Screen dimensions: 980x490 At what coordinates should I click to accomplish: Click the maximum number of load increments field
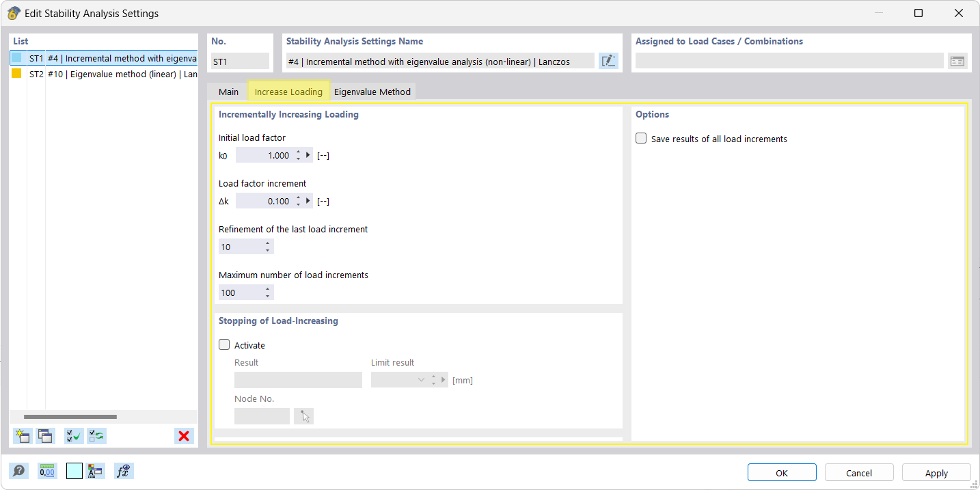pos(241,292)
